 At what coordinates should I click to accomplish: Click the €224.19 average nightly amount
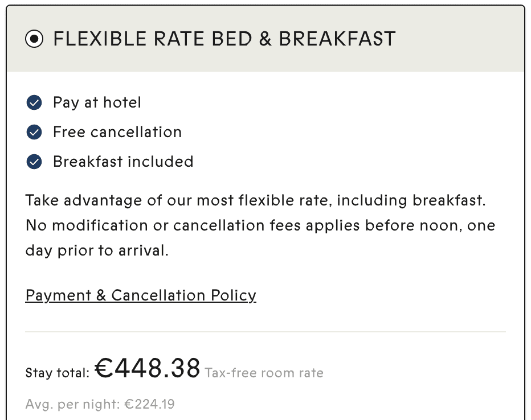click(150, 405)
